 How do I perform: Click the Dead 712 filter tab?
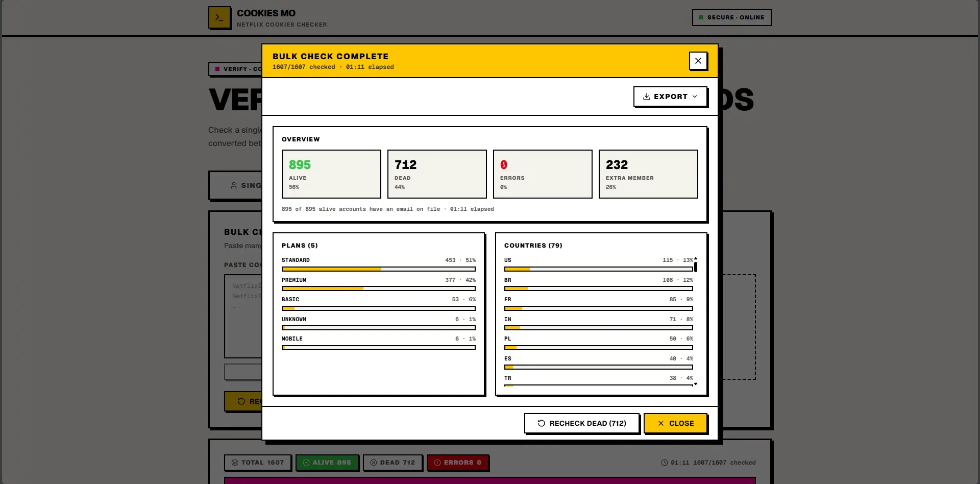point(393,463)
